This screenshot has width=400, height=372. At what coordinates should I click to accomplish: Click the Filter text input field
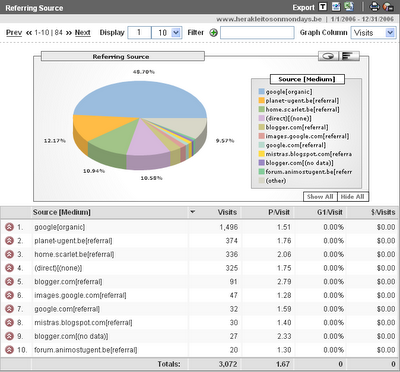[257, 33]
